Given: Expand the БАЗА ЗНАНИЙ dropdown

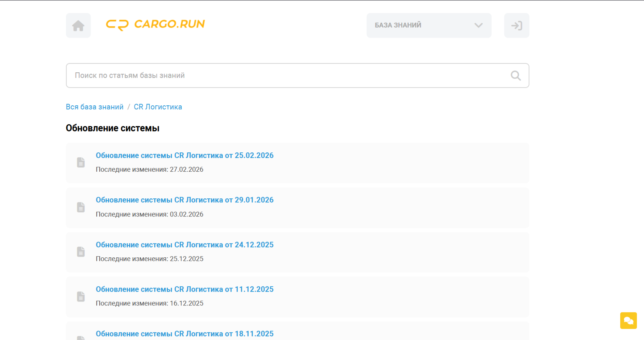Looking at the screenshot, I should point(429,25).
